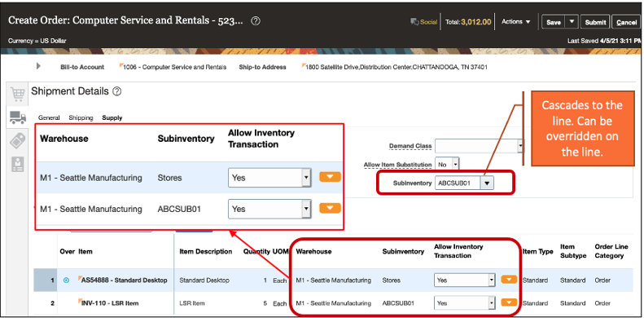Click the override indicator on line 1
This screenshot has width=644, height=318.
pos(66,280)
